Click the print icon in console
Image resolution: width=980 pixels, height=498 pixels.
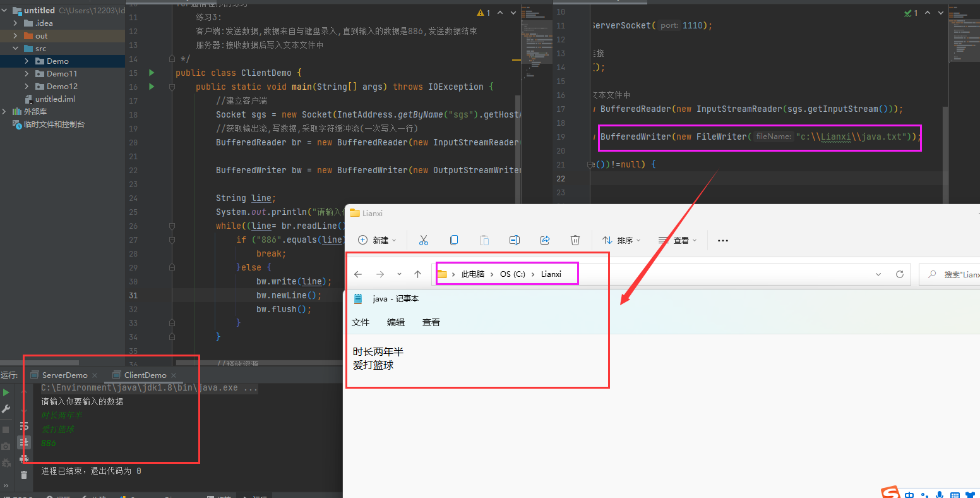[x=24, y=458]
